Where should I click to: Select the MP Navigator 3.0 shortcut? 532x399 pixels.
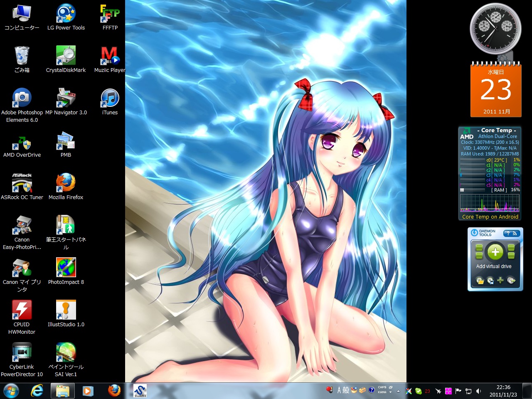coord(66,102)
